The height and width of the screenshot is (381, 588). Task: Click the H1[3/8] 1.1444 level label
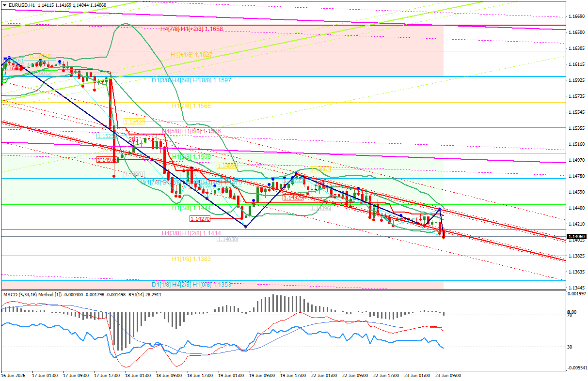191,208
